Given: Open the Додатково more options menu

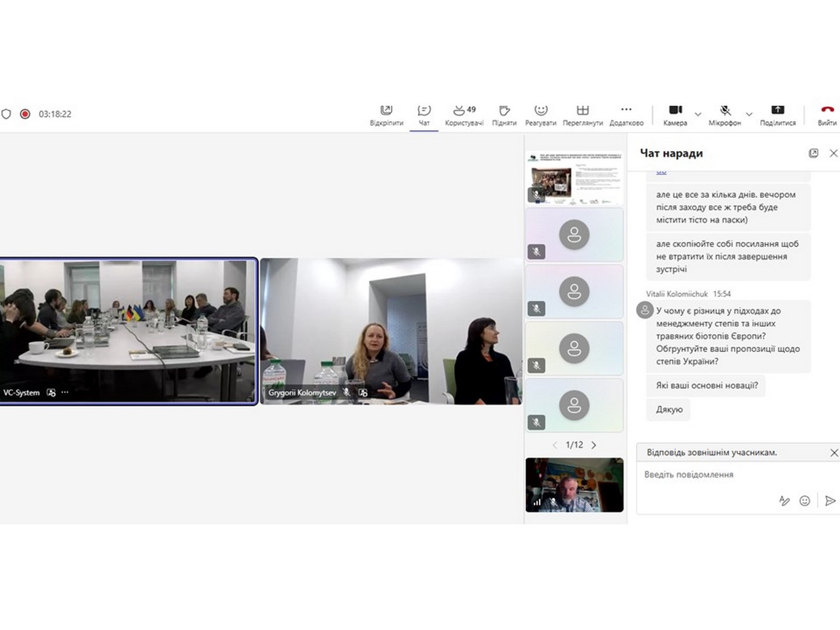Looking at the screenshot, I should pyautogui.click(x=626, y=114).
